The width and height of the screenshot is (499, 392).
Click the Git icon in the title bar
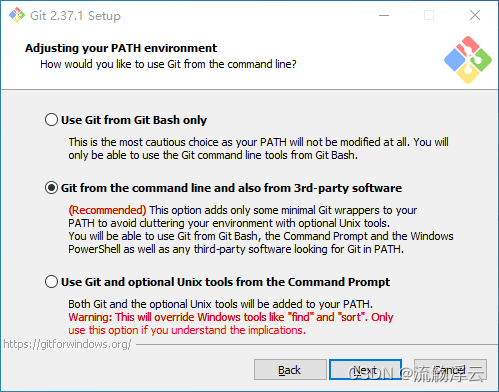[17, 15]
